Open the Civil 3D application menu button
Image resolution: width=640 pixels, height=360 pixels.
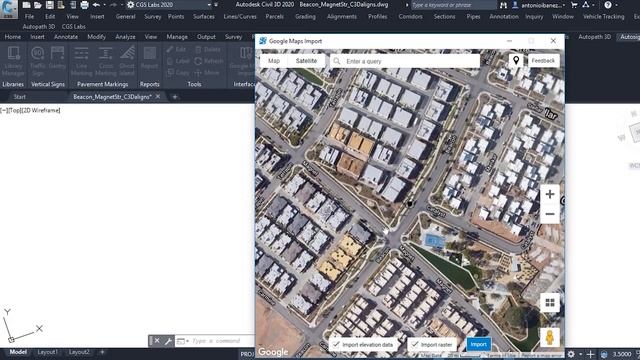[x=9, y=9]
